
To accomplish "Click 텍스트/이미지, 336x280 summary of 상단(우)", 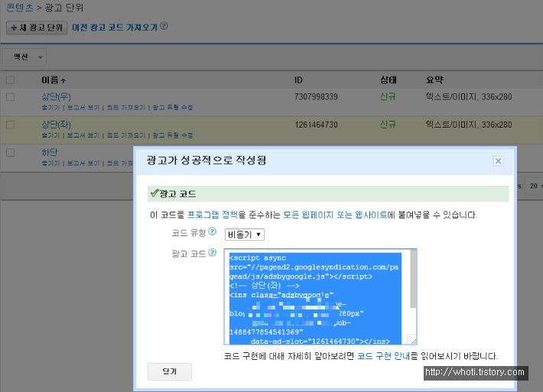I will pos(469,96).
